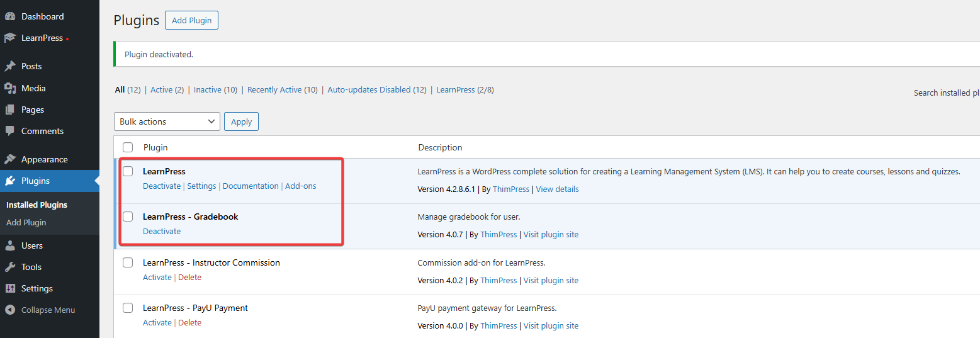Click the Apply button
Screen dimensions: 980x338
coord(241,121)
